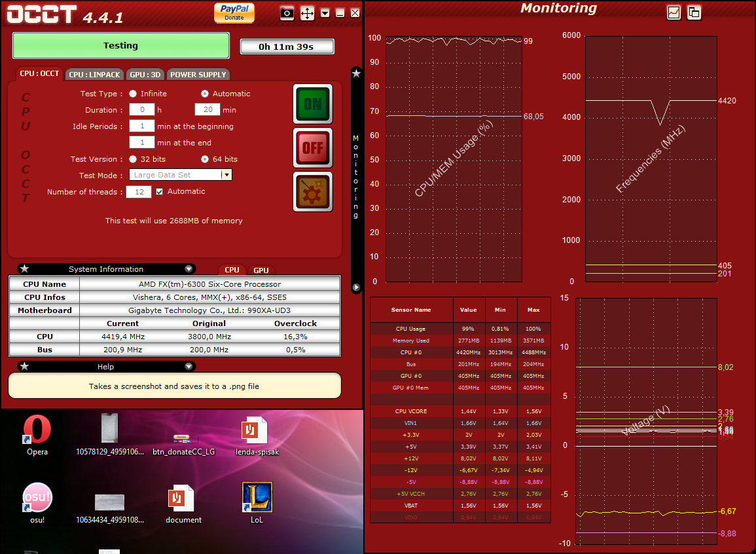Open the GPU : 3D tab

tap(145, 75)
